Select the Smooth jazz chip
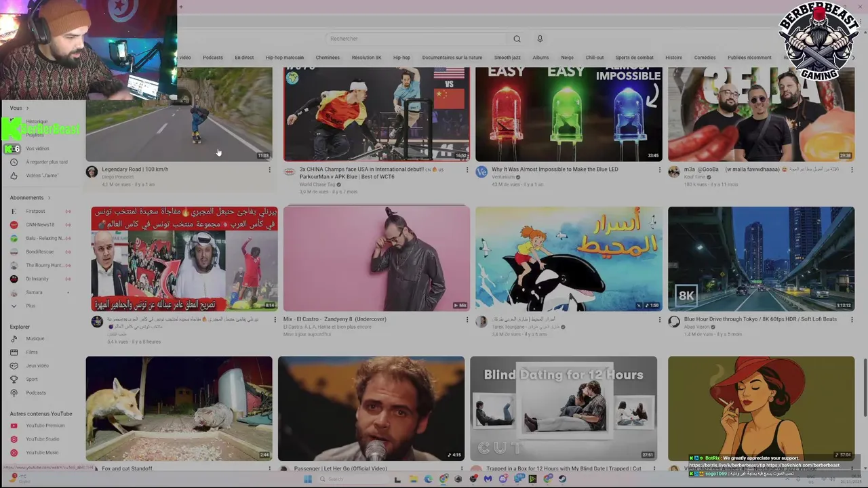This screenshot has height=488, width=868. pyautogui.click(x=507, y=58)
